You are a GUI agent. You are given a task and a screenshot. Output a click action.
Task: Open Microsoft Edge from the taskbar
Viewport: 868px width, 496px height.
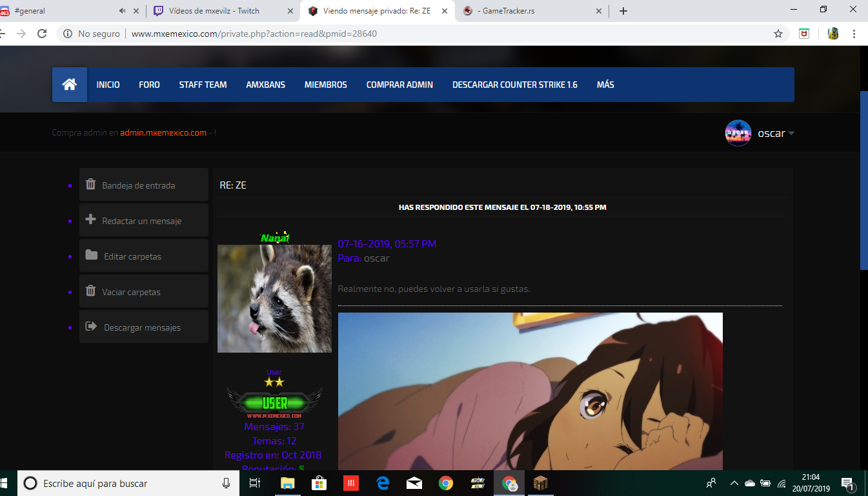click(382, 483)
